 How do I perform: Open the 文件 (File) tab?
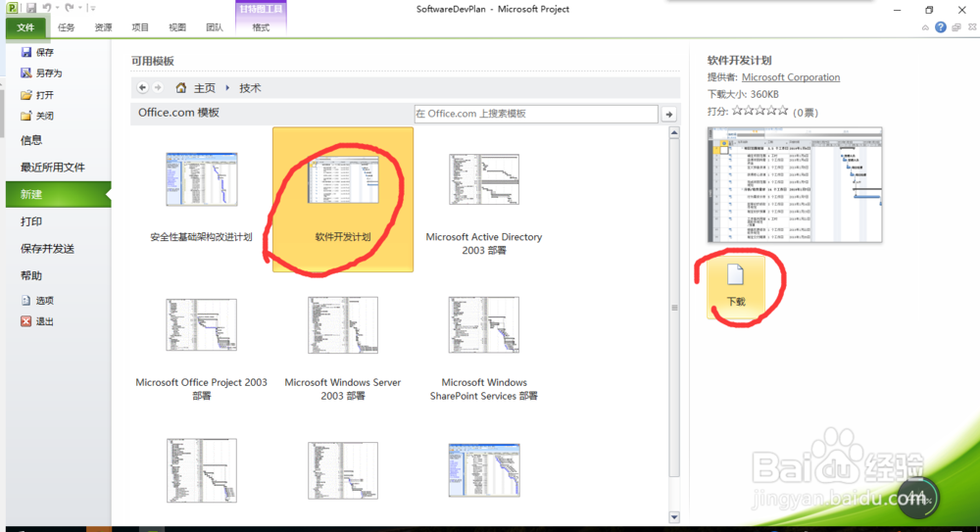[x=25, y=27]
